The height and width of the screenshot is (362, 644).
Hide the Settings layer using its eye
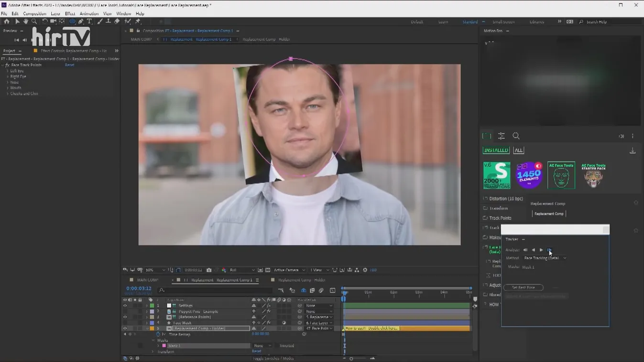(125, 306)
